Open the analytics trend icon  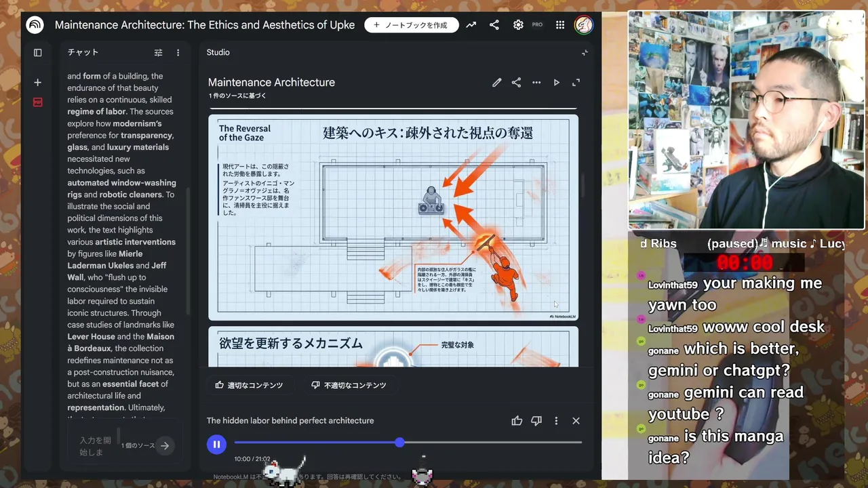point(471,25)
